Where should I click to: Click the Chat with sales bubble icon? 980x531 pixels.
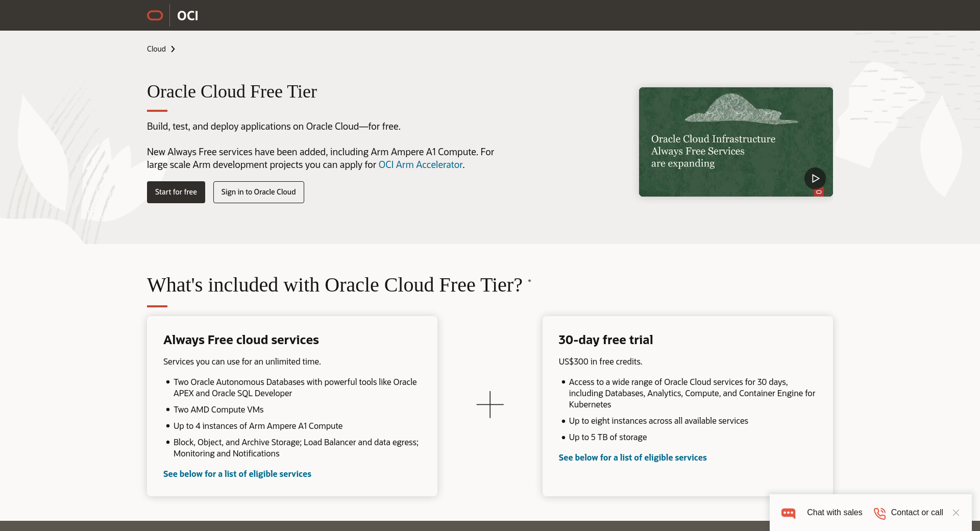pos(789,513)
